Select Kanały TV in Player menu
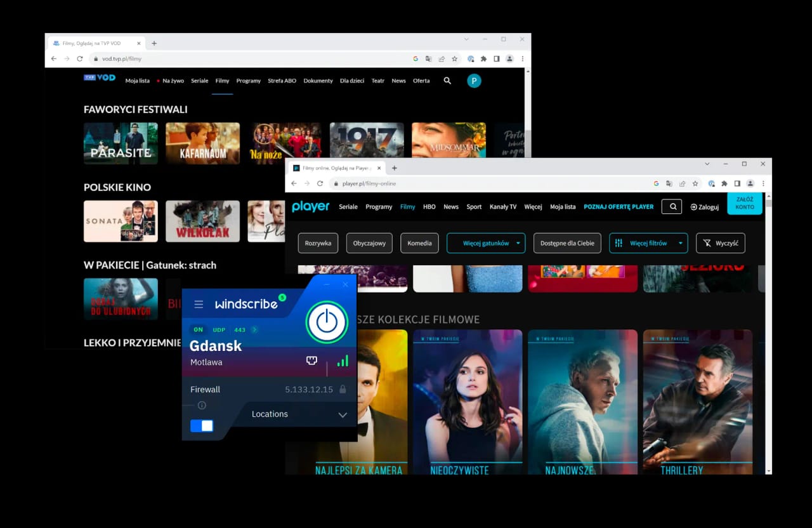Image resolution: width=812 pixels, height=528 pixels. coord(503,207)
